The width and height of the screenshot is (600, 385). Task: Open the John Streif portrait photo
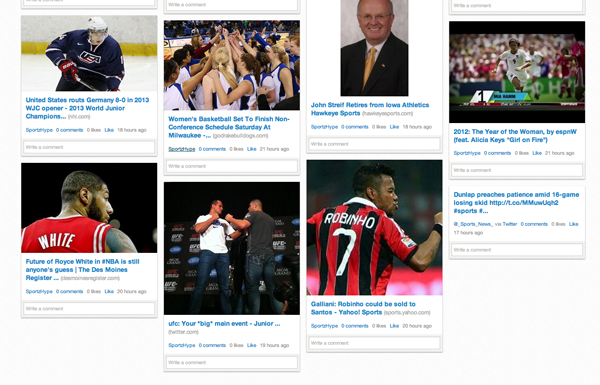tap(374, 48)
